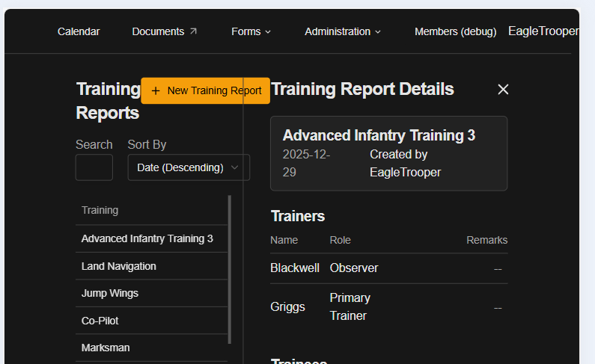Click the plus icon on New Training Report
The height and width of the screenshot is (364, 595).
click(156, 90)
